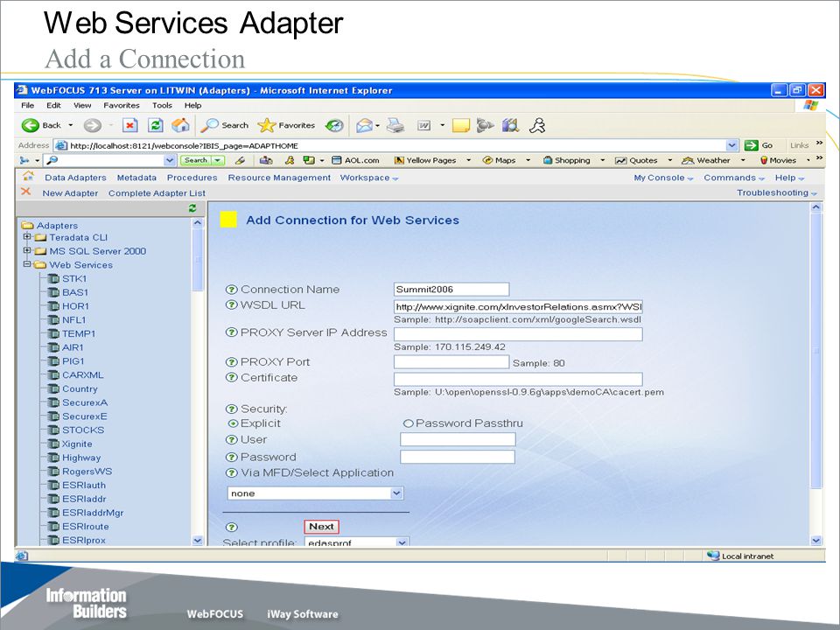840x630 pixels.
Task: Click the red X icon beside New Adapter
Action: click(25, 192)
